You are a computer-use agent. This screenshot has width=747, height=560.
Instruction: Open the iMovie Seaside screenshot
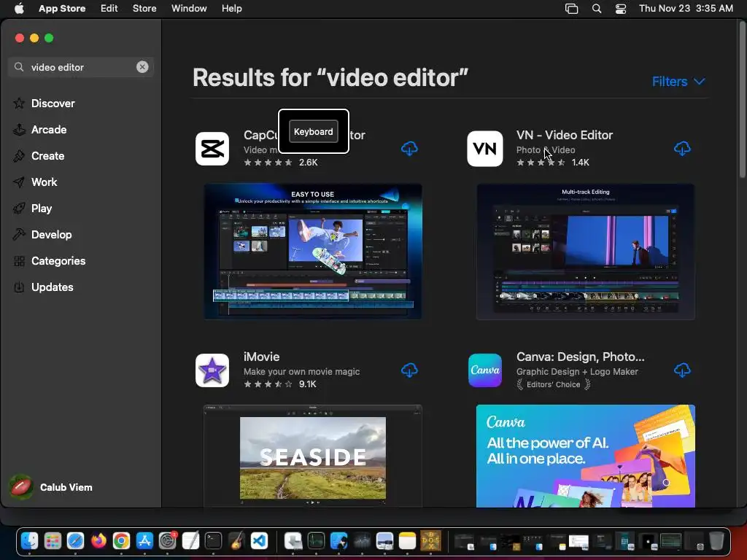pos(313,456)
